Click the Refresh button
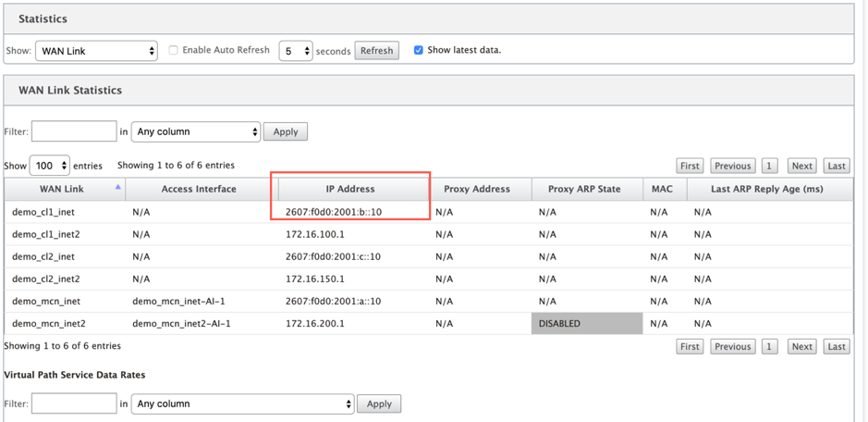The image size is (868, 422). (376, 51)
